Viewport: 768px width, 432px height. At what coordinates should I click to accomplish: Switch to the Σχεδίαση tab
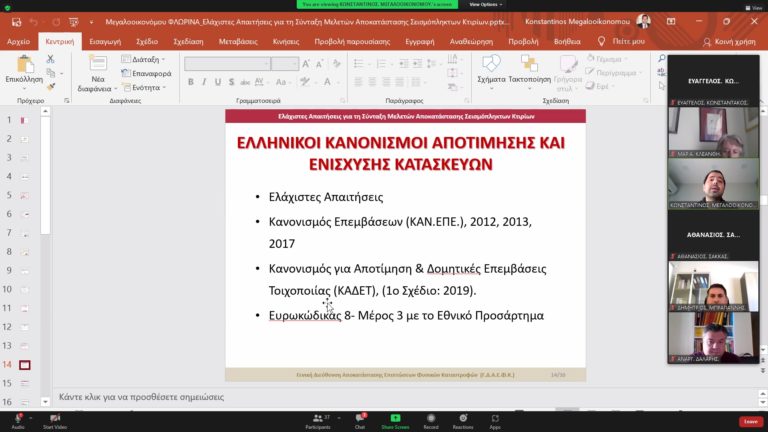point(188,42)
